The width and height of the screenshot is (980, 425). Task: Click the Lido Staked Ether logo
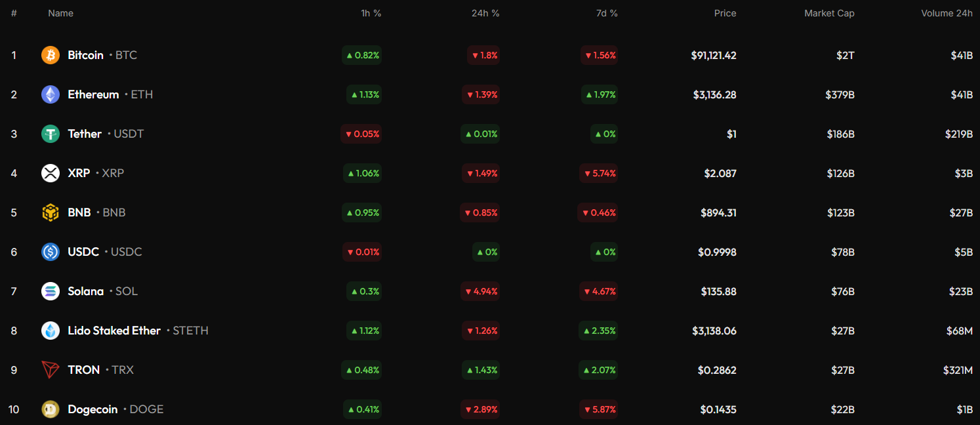point(51,331)
